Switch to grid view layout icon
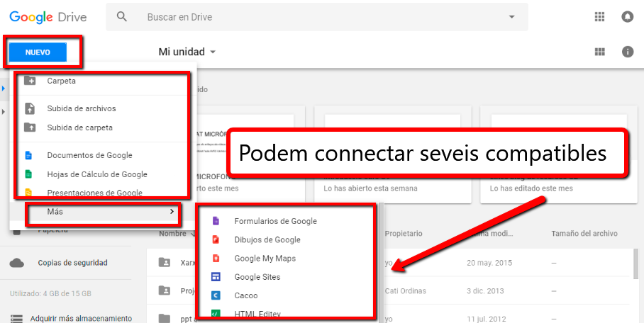Image resolution: width=644 pixels, height=323 pixels. pyautogui.click(x=600, y=52)
